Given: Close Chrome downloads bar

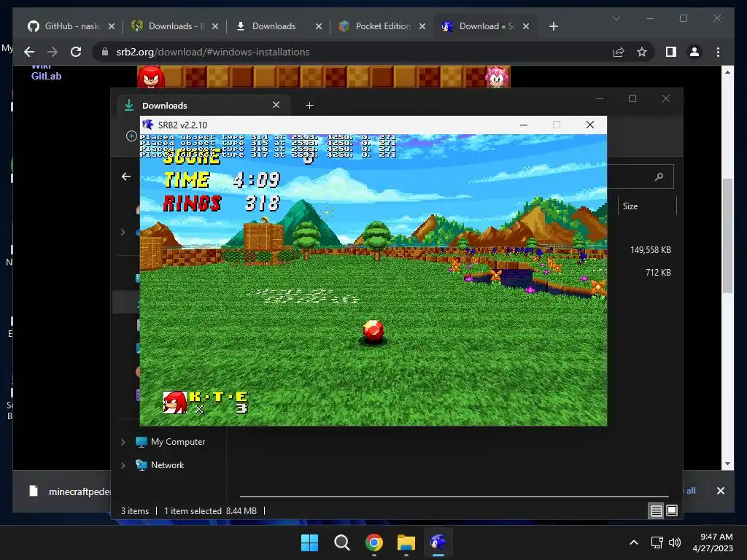Looking at the screenshot, I should pos(720,491).
